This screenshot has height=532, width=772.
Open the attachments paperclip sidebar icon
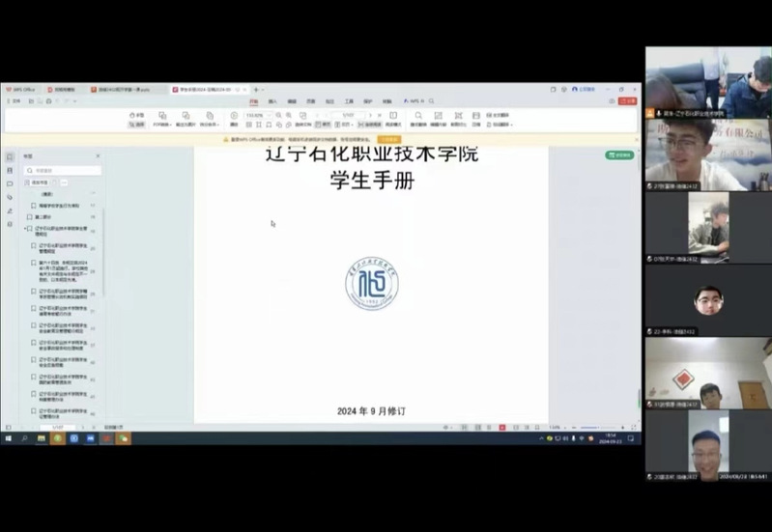(10, 197)
